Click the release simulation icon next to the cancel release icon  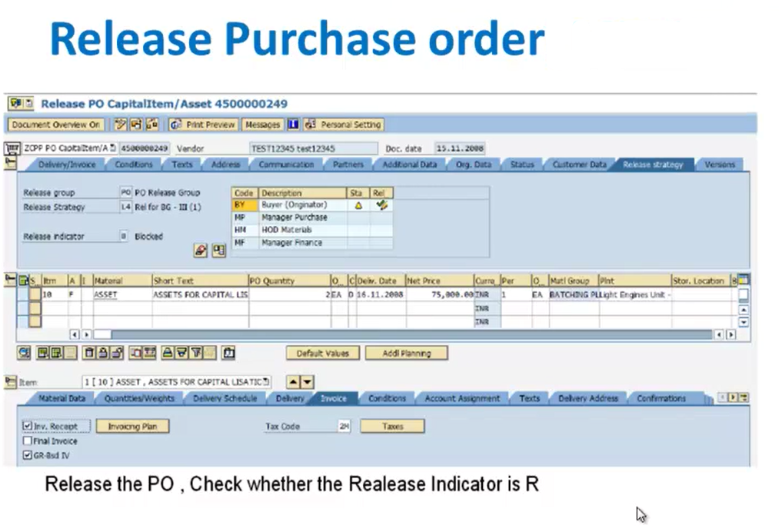tap(218, 251)
